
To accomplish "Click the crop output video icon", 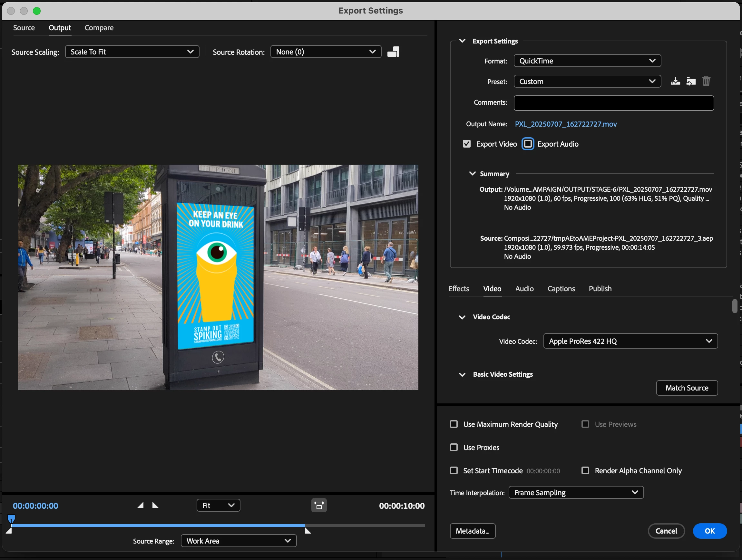I will coord(393,52).
